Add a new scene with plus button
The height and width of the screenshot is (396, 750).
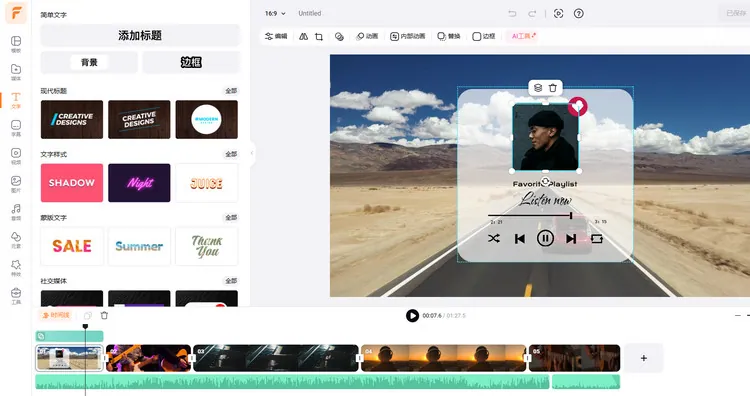point(643,358)
